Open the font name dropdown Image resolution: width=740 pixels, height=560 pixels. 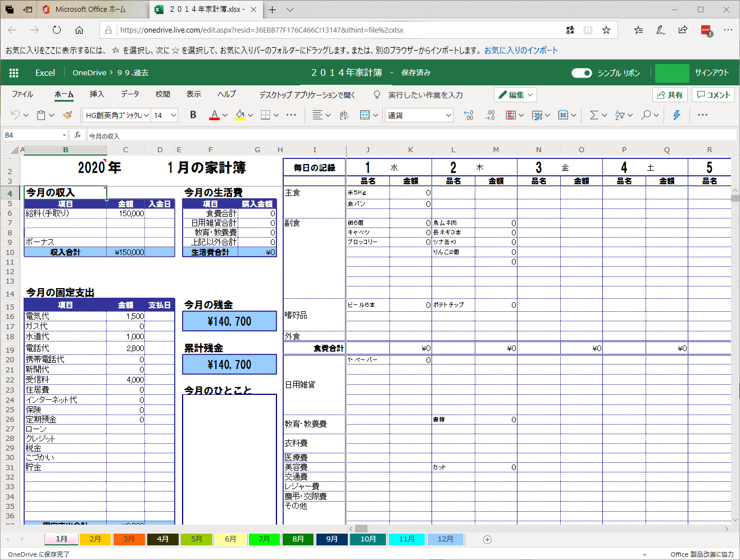coord(117,115)
